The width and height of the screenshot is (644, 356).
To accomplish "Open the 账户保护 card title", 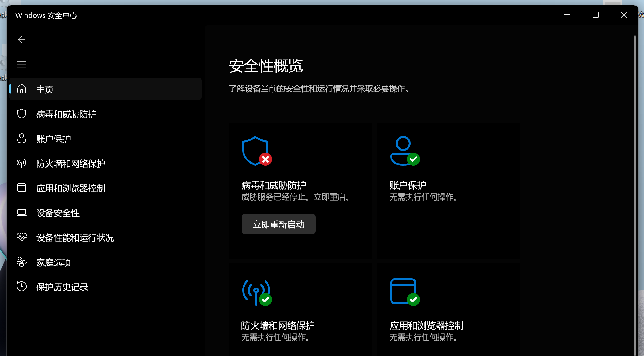I will (x=408, y=185).
